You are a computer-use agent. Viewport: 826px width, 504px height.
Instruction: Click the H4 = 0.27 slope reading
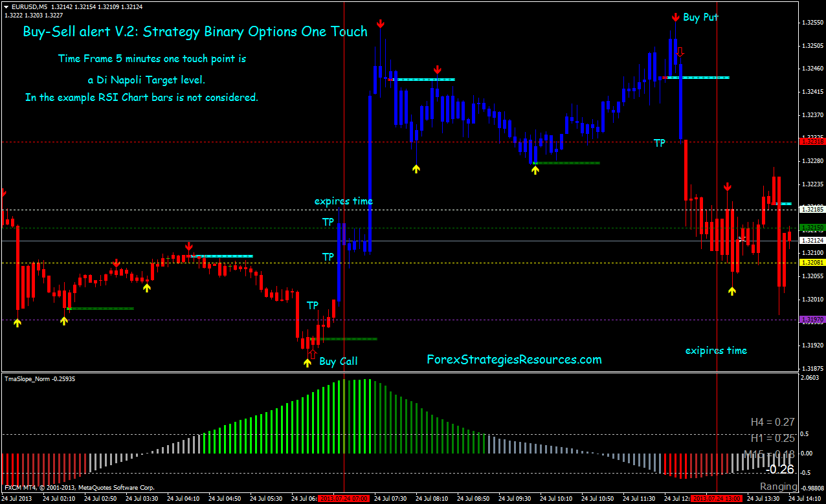(x=772, y=422)
